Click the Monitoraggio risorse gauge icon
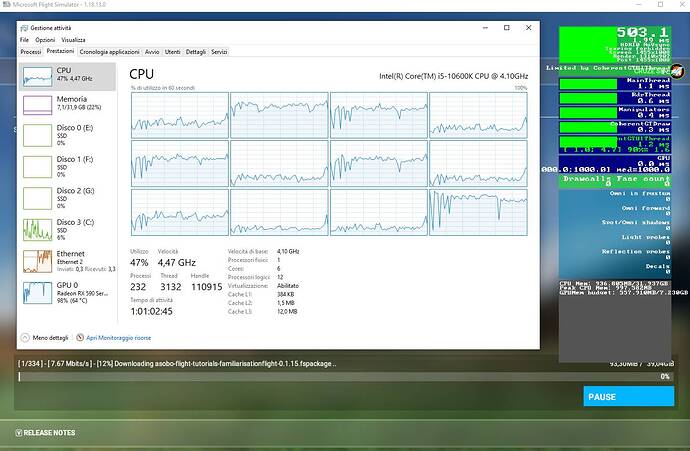 [x=80, y=337]
